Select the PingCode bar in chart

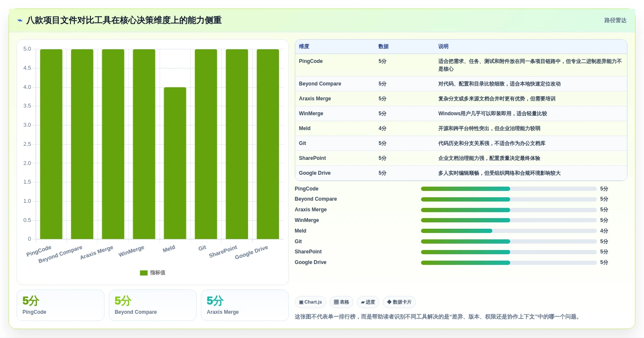[51, 144]
